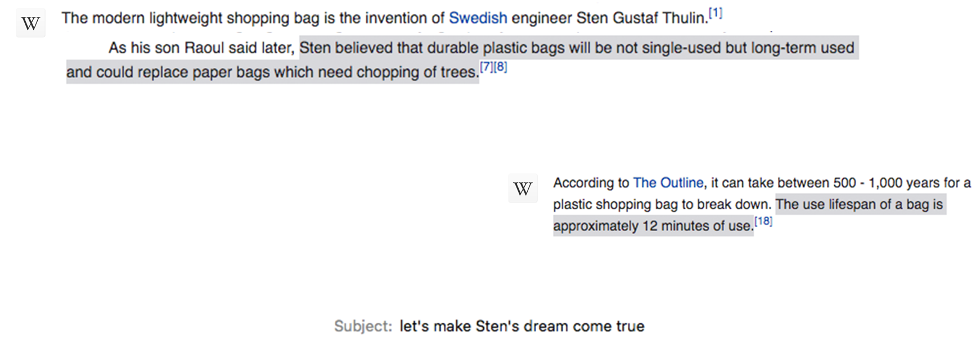980x347 pixels.
Task: Click the Wikipedia icon beside The Outline quote
Action: click(523, 188)
